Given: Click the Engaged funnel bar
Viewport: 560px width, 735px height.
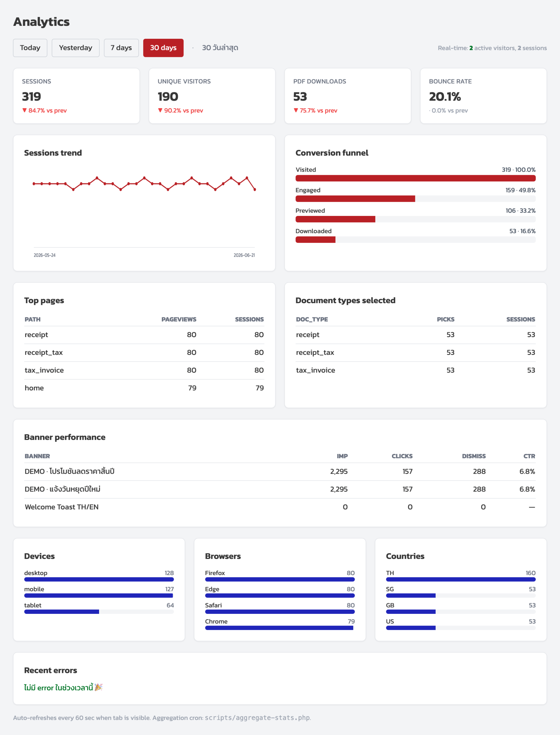Looking at the screenshot, I should point(415,199).
